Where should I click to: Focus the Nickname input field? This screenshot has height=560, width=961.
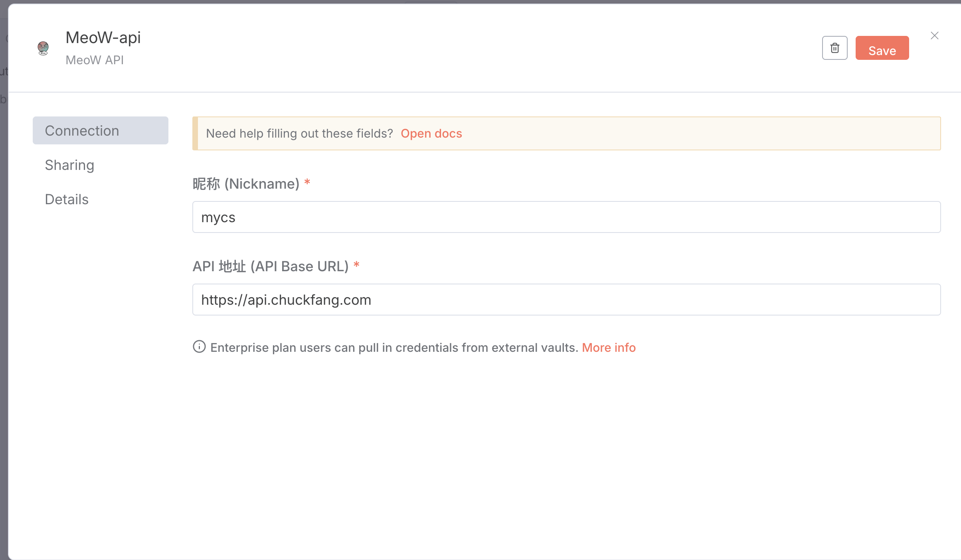[566, 217]
